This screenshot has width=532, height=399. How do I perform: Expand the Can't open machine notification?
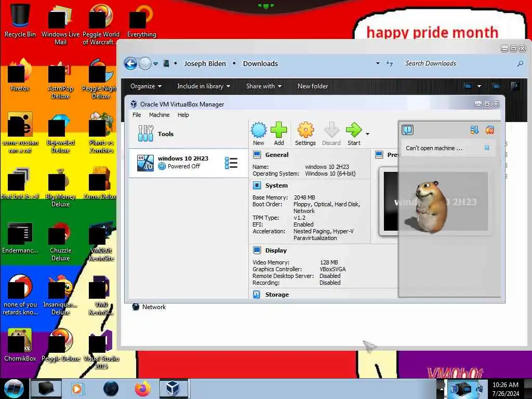click(434, 148)
